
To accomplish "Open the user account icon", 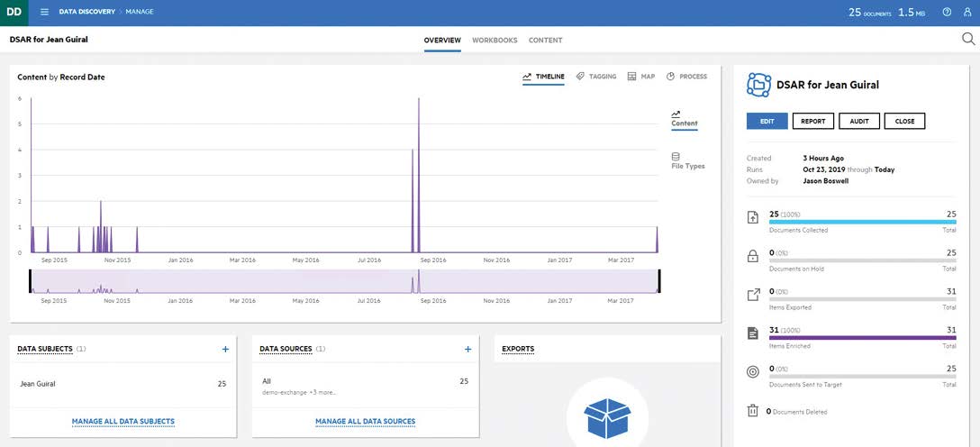I will pyautogui.click(x=967, y=12).
